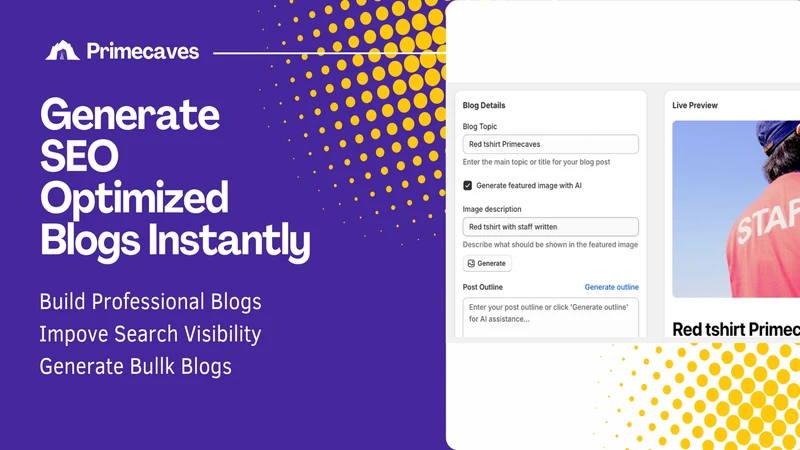Viewport: 800px width, 450px height.
Task: Click the Post Outline text area
Action: (550, 317)
